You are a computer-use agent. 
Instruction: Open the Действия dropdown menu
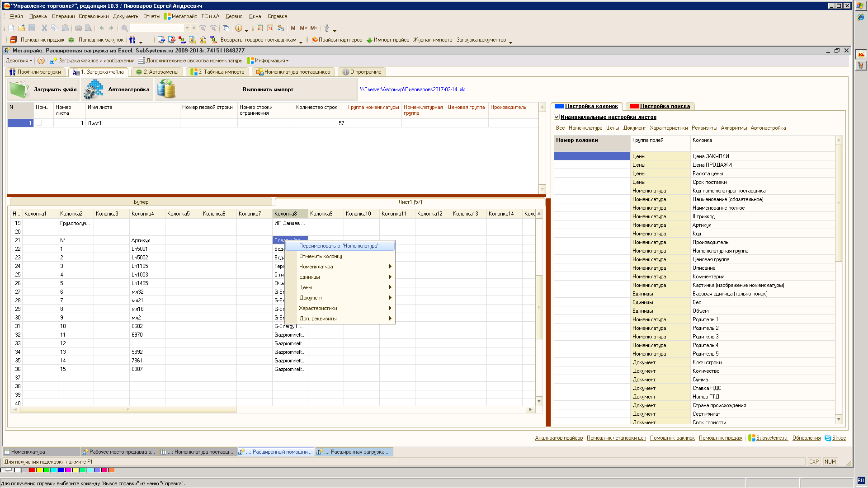point(19,61)
